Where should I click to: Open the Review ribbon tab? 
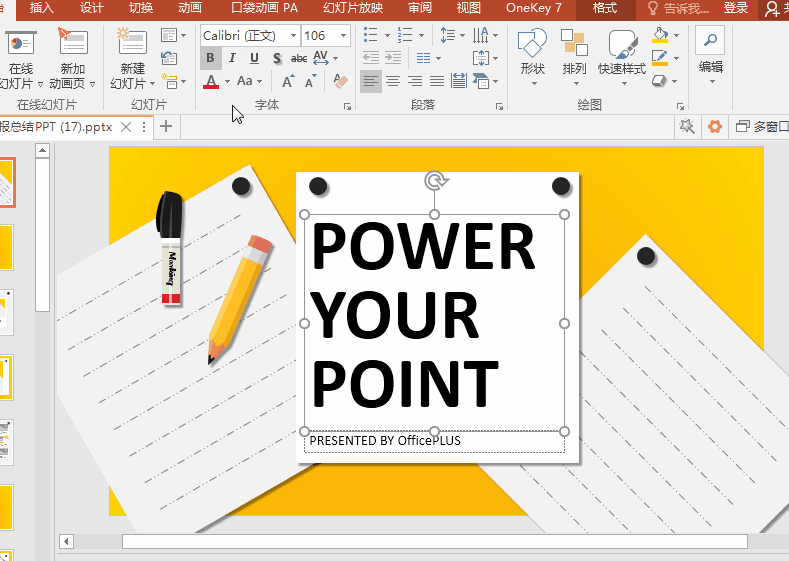point(420,8)
